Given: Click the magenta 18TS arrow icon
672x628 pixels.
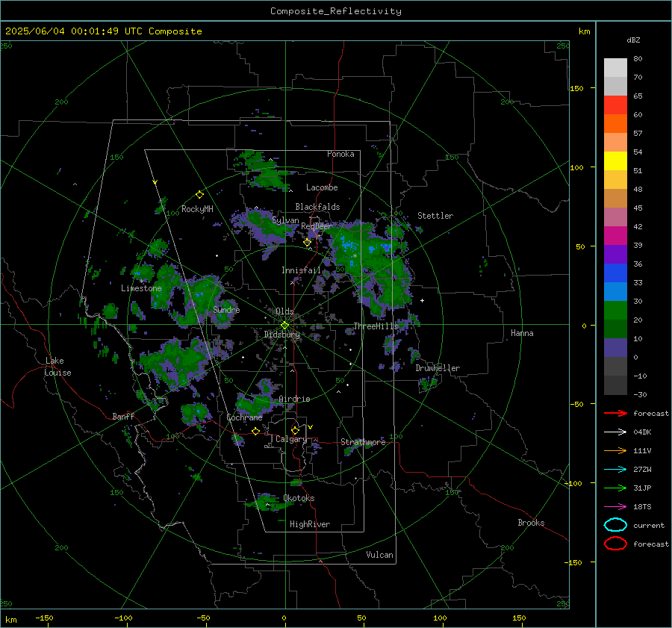Looking at the screenshot, I should click(x=615, y=507).
